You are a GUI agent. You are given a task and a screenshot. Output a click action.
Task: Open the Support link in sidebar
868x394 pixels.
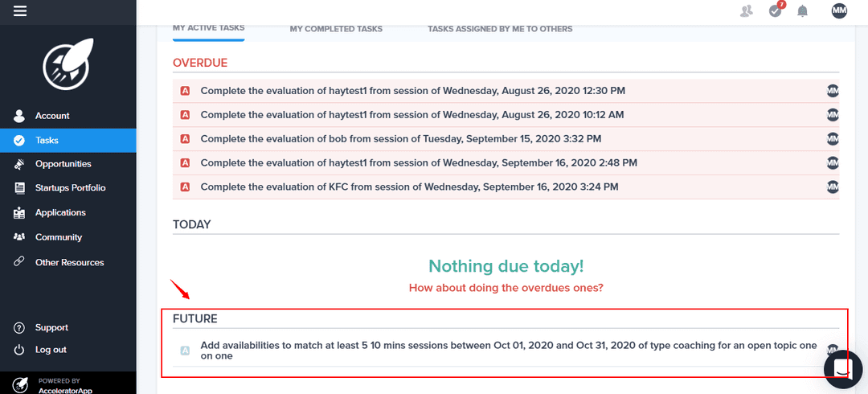[51, 328]
